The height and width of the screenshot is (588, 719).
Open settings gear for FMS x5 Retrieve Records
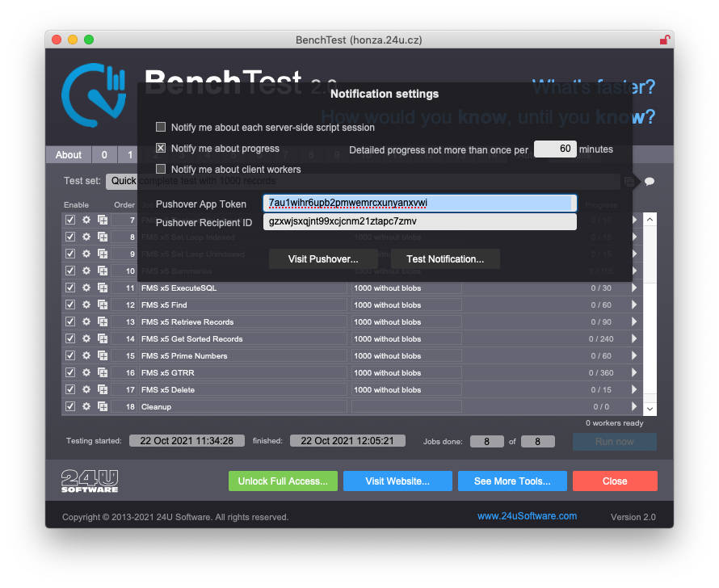coord(86,321)
